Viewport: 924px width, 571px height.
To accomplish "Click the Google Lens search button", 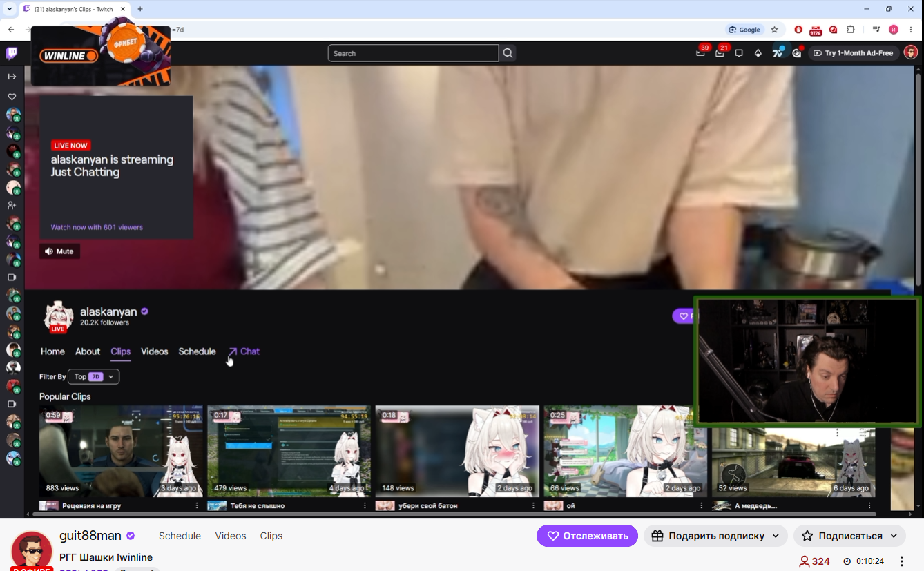I will click(744, 30).
